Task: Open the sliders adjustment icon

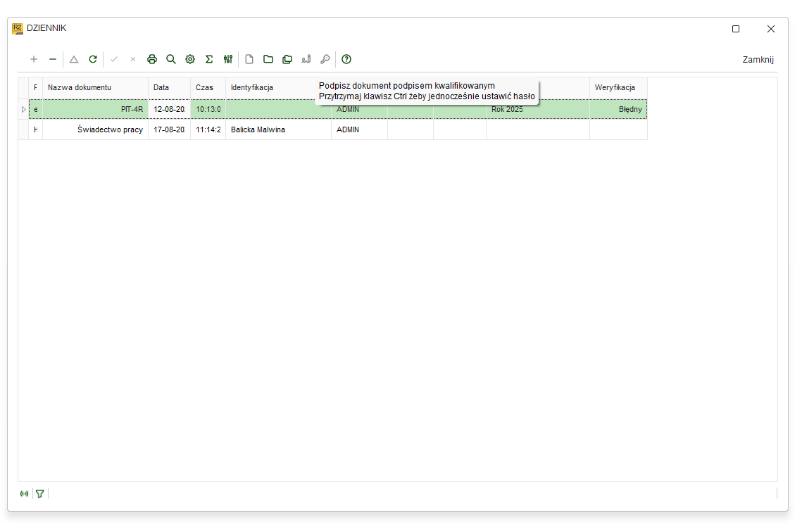Action: [x=228, y=59]
